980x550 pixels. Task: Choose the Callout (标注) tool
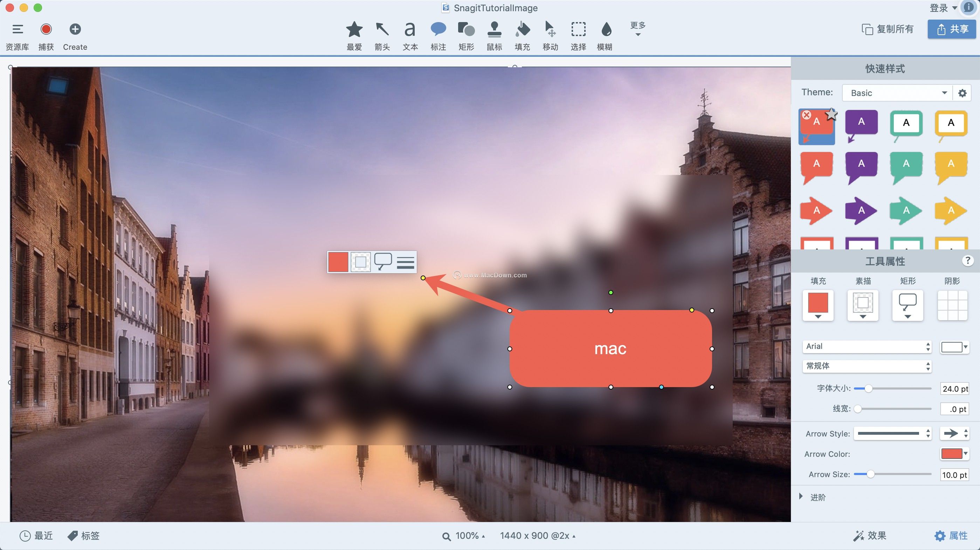click(438, 36)
